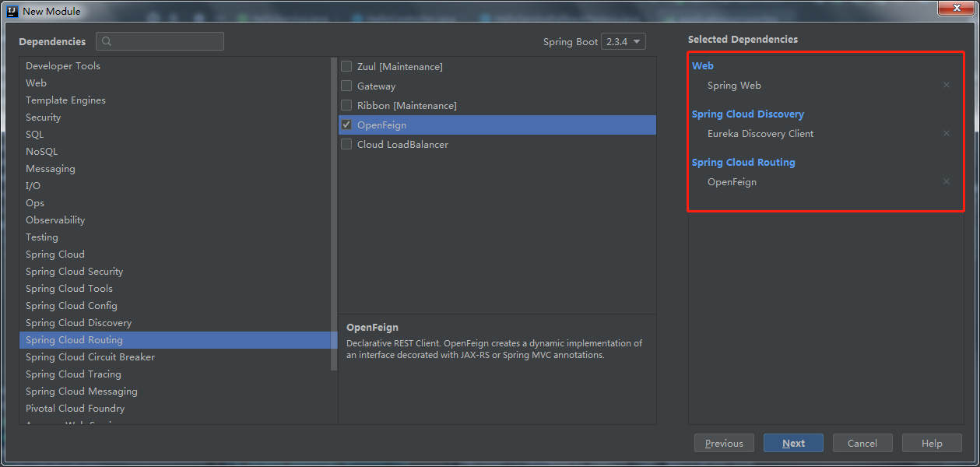Choose Spring Cloud Circuit Breaker category
The height and width of the screenshot is (467, 980).
tap(177, 357)
